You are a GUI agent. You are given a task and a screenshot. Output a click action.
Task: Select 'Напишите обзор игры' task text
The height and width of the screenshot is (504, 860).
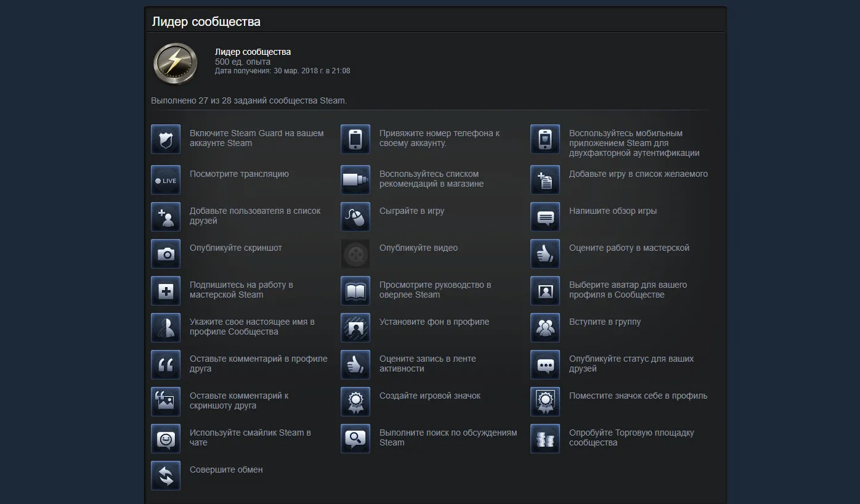click(612, 211)
